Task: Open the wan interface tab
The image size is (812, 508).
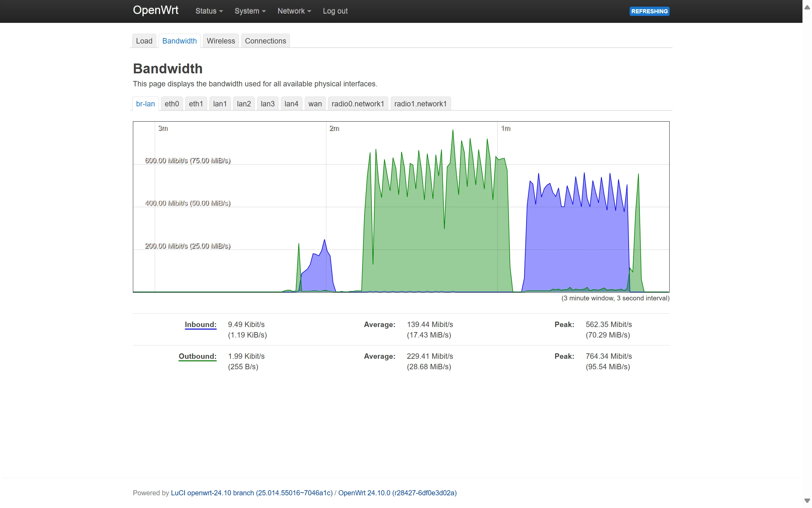Action: point(315,104)
